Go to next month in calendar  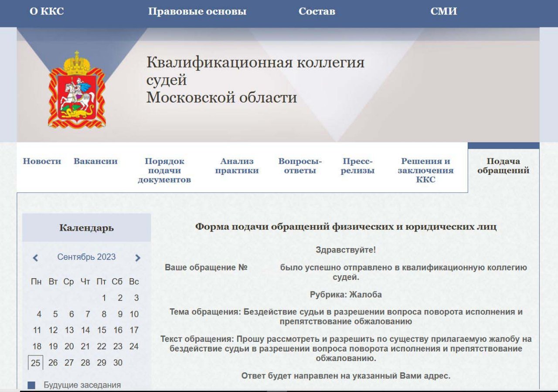(x=138, y=258)
